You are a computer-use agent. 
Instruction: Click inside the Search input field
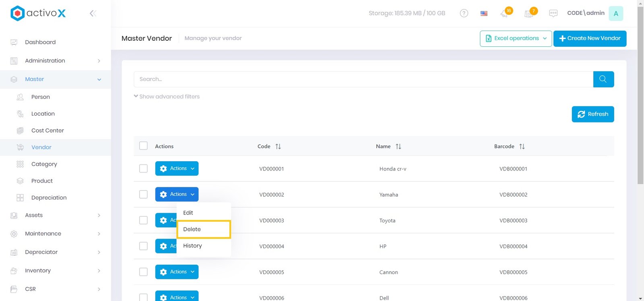tap(362, 79)
